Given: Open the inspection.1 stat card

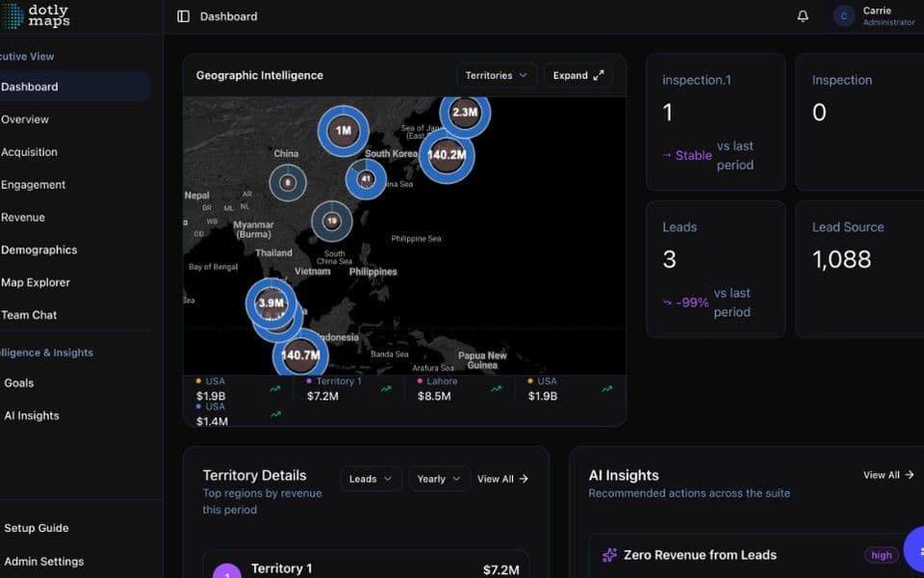Looking at the screenshot, I should point(715,122).
